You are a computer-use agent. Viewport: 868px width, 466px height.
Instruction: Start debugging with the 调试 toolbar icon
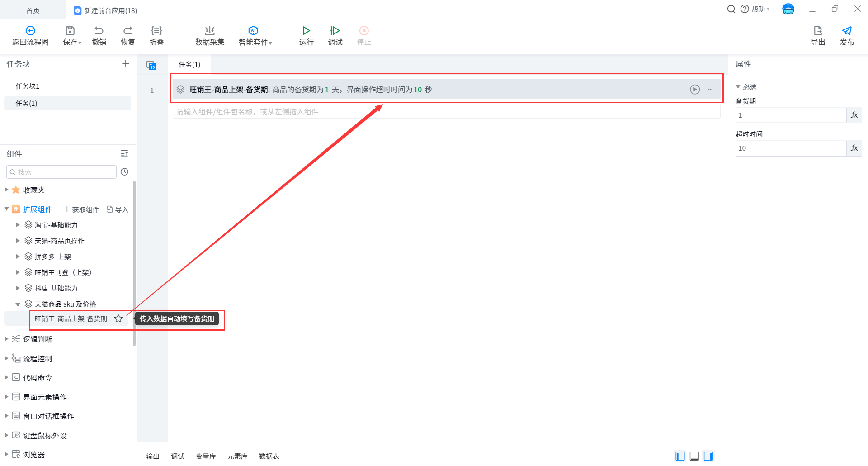tap(335, 31)
